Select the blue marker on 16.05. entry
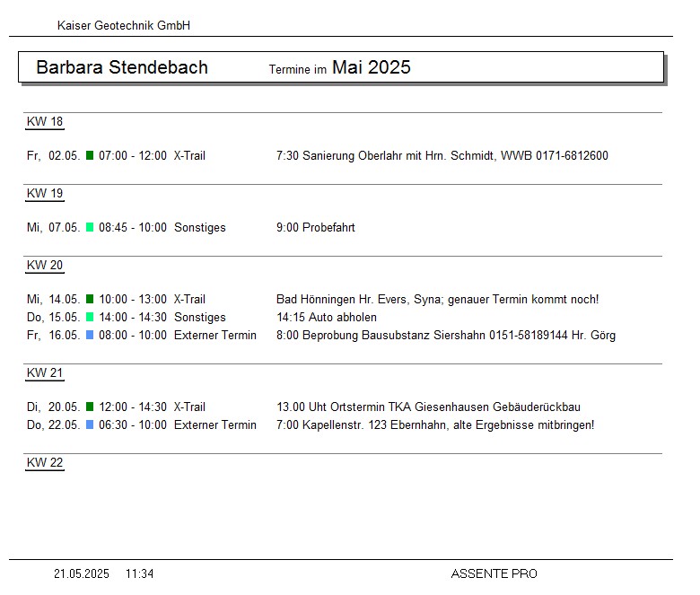Image resolution: width=700 pixels, height=595 pixels. (x=90, y=336)
